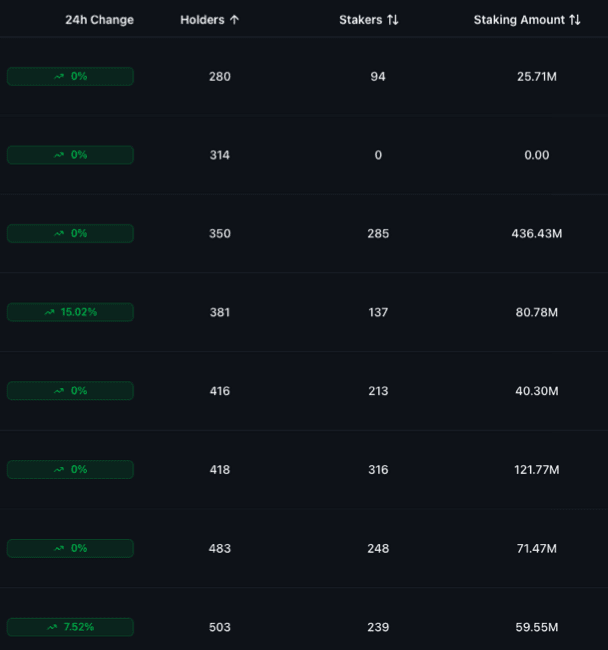Click the trend arrow icon beside 15.02%

[x=50, y=312]
